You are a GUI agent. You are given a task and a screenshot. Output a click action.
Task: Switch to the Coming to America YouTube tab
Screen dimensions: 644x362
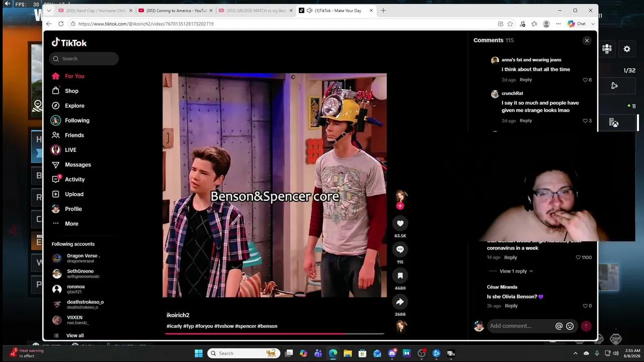click(175, 11)
